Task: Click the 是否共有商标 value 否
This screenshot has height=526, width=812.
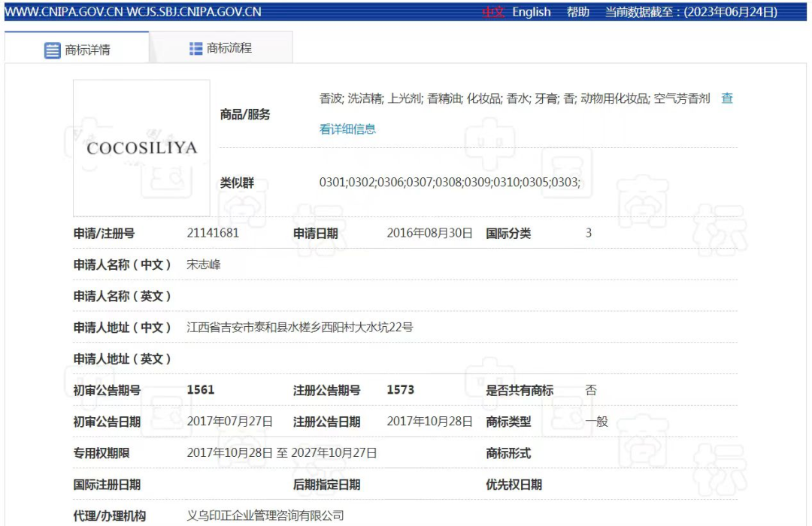Action: point(591,390)
